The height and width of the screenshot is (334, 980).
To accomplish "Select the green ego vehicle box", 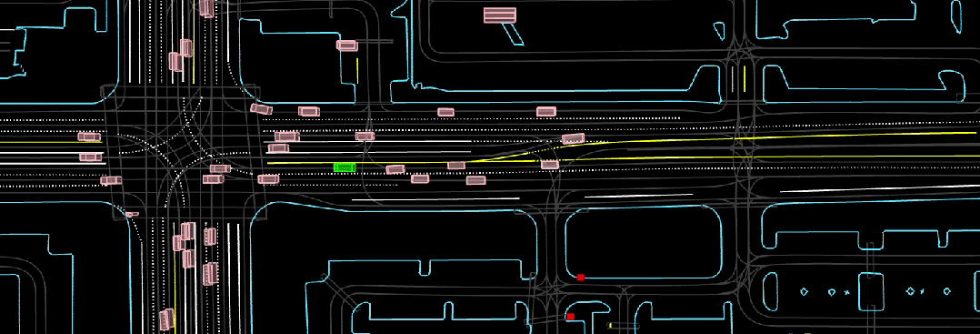I will click(345, 167).
